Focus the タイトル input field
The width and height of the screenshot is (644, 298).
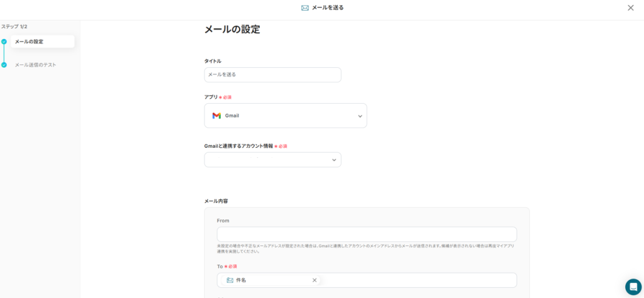(272, 75)
